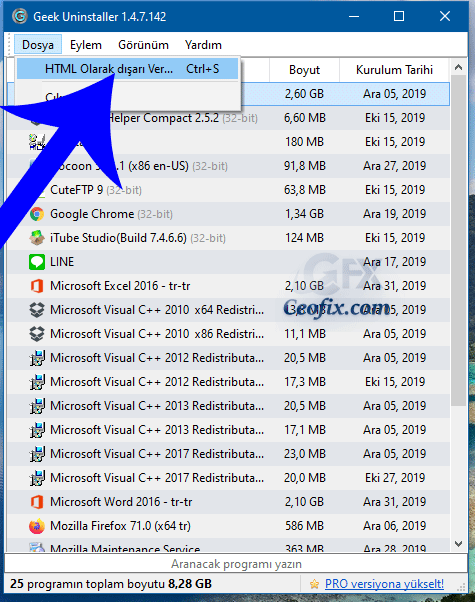Select Microsoft Word 2016 - tr-tr row
The height and width of the screenshot is (602, 475).
pyautogui.click(x=228, y=502)
